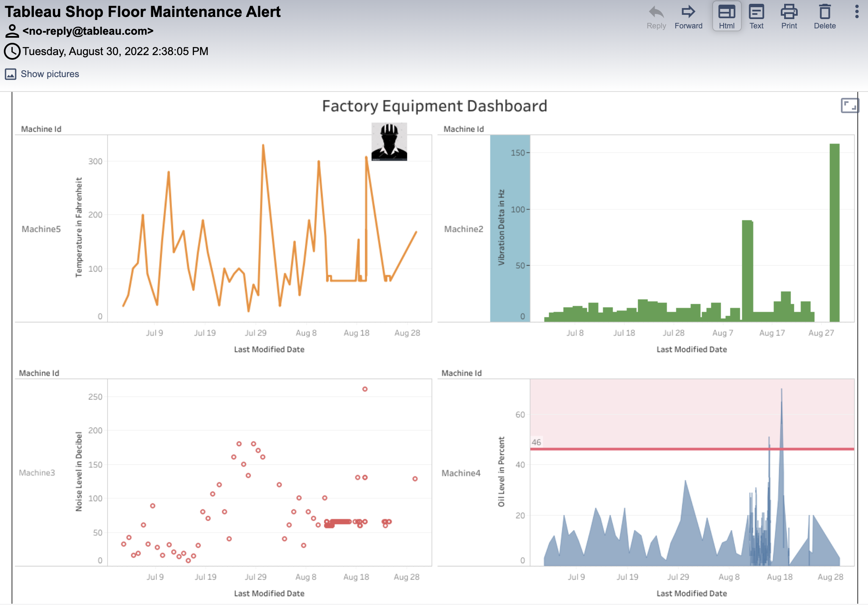Viewport: 868px width, 605px height.
Task: Select the Machine5 label
Action: pyautogui.click(x=41, y=229)
